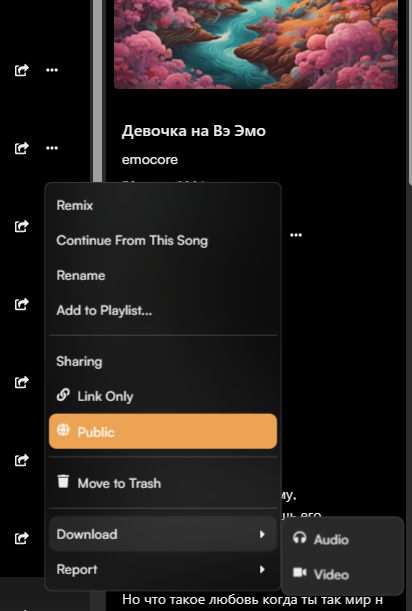The image size is (412, 611).
Task: Click the trash can icon
Action: click(63, 481)
